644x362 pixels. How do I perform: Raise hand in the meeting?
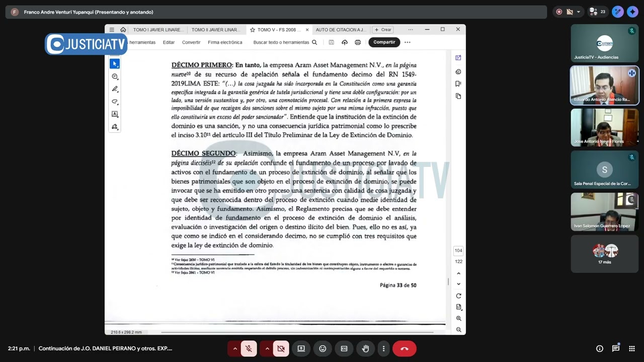point(366,348)
